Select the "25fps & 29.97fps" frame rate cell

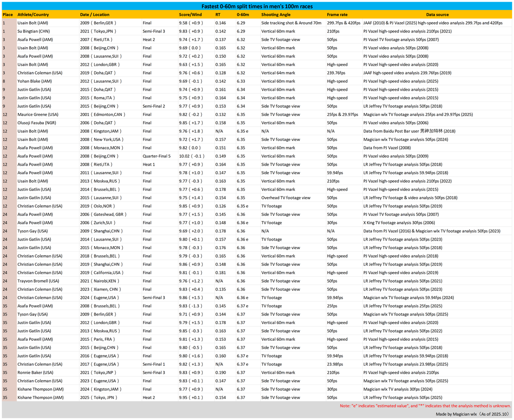[x=343, y=114]
